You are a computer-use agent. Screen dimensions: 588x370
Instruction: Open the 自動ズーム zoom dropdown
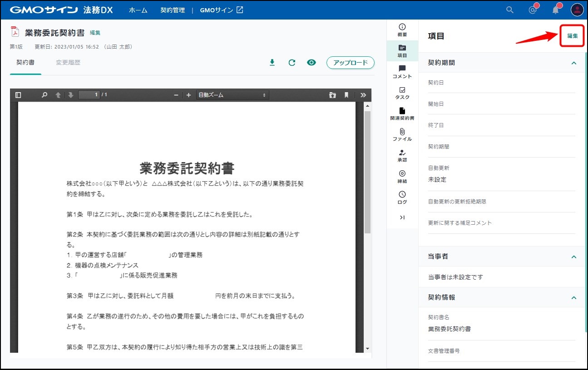click(232, 95)
